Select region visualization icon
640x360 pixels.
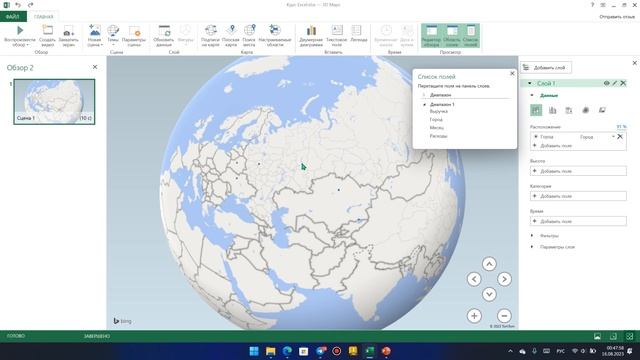[602, 110]
